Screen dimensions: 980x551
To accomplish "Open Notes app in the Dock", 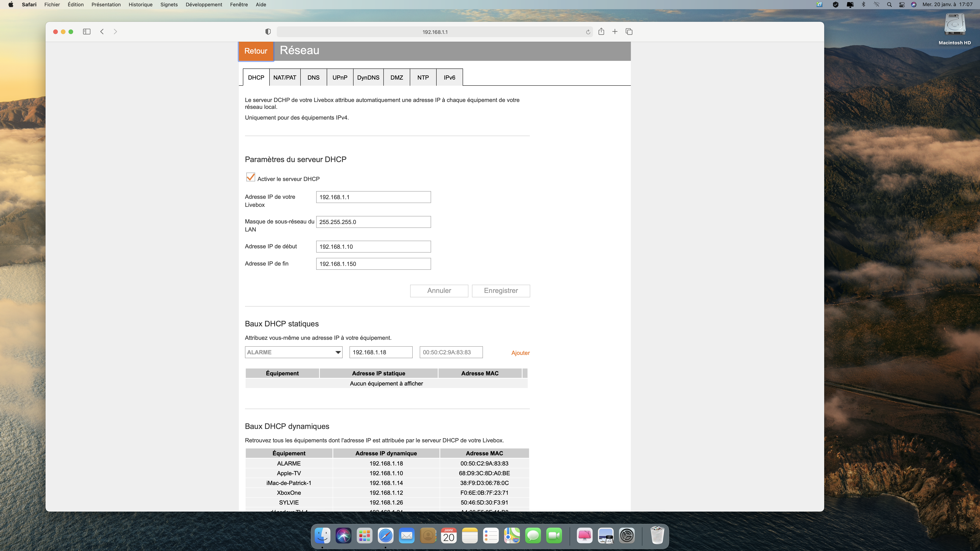I will (x=470, y=536).
